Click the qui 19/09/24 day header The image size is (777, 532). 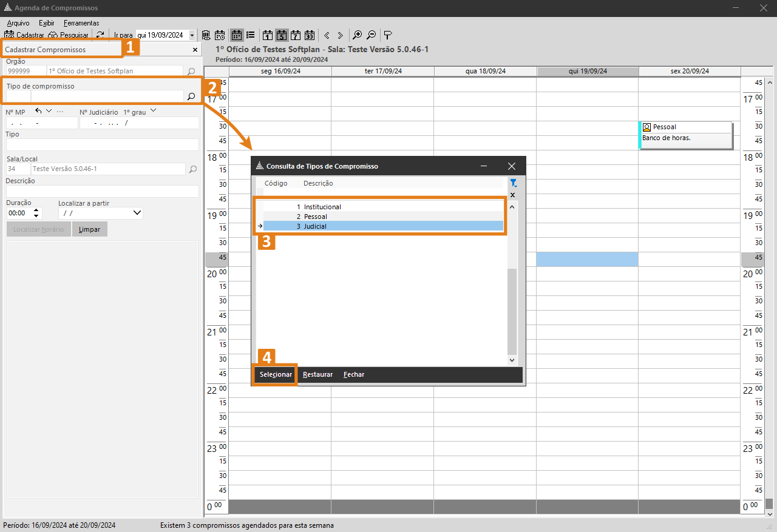pos(588,71)
